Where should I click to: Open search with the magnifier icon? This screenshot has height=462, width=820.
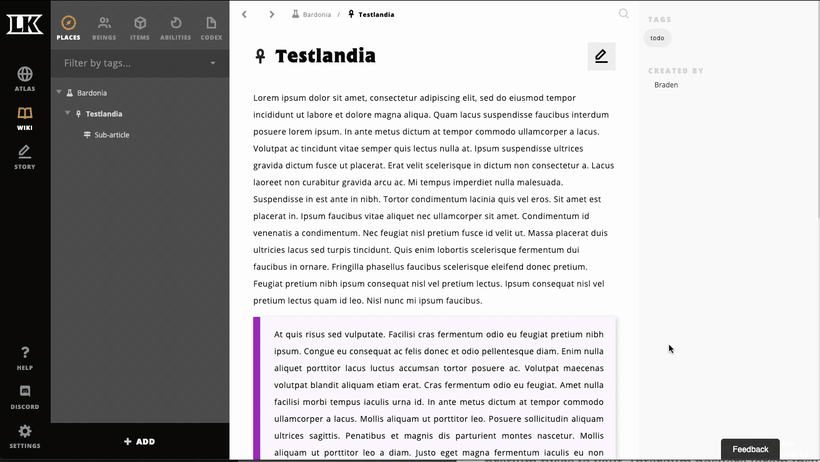623,14
